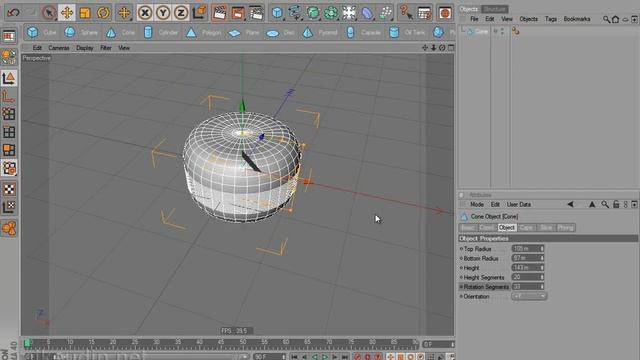Open the Attribute Manager Mode menu
Screen dimensions: 640x360
477,204
